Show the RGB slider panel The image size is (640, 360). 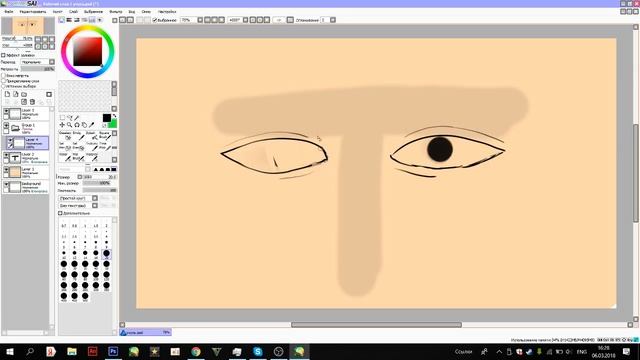[x=69, y=20]
